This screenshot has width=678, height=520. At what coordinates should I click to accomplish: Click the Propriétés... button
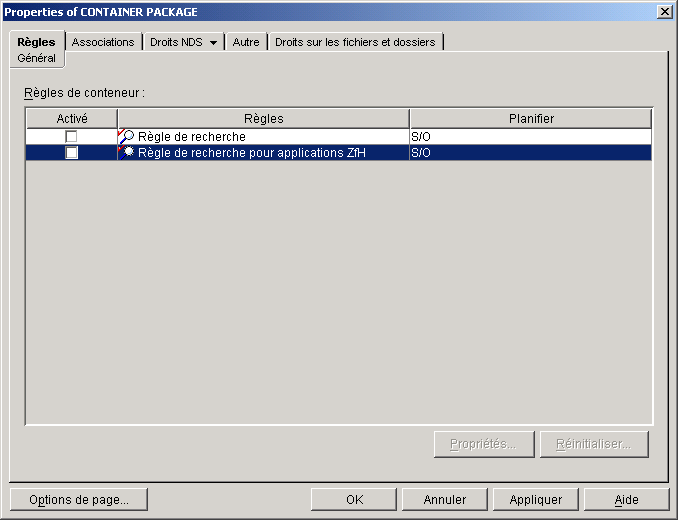coord(484,444)
